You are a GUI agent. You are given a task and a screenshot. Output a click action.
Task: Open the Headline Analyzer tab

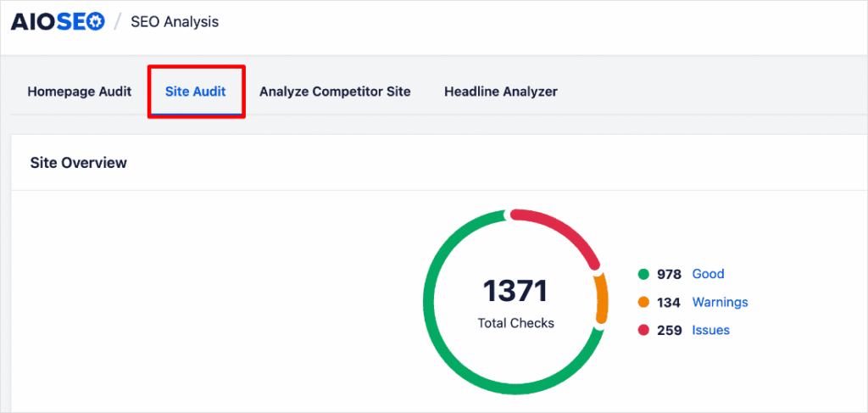[500, 92]
